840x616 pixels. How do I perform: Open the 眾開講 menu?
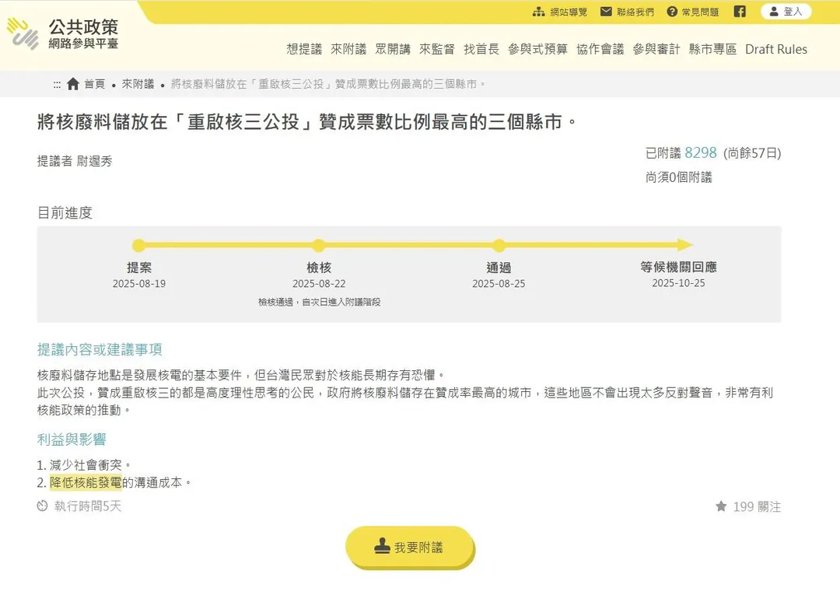click(x=393, y=49)
